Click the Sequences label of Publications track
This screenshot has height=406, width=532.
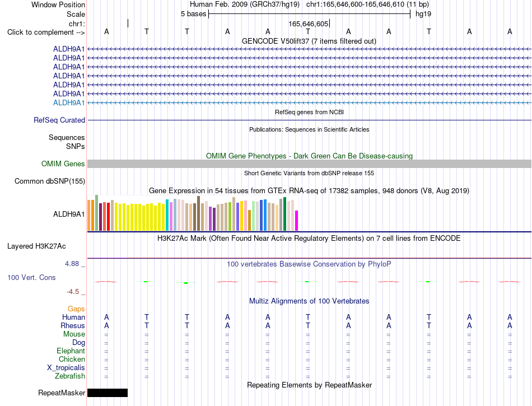(x=67, y=137)
